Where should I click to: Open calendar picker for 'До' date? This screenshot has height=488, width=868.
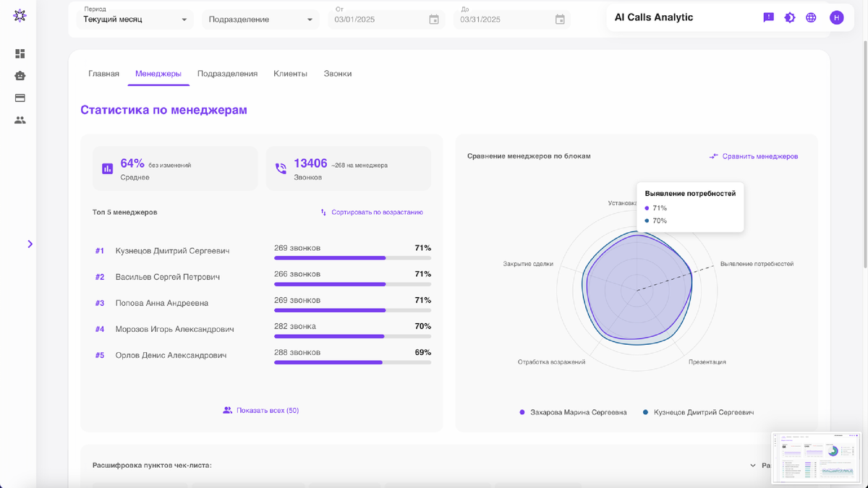[560, 20]
